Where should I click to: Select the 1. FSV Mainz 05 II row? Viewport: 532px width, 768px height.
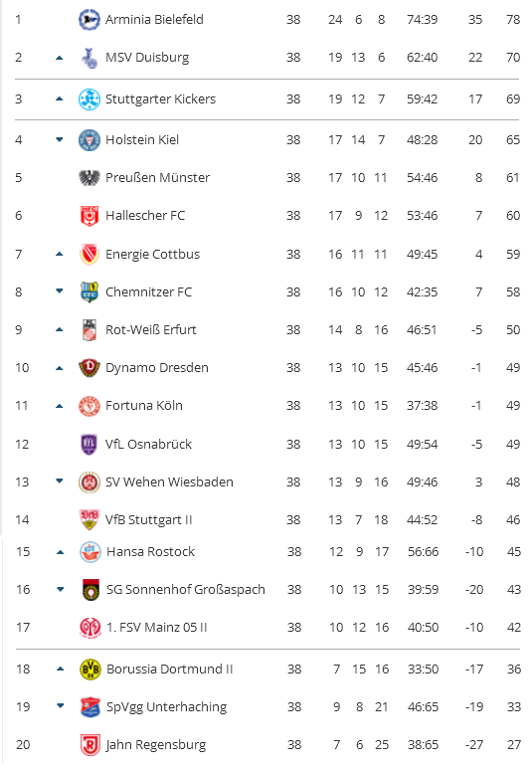(x=267, y=628)
